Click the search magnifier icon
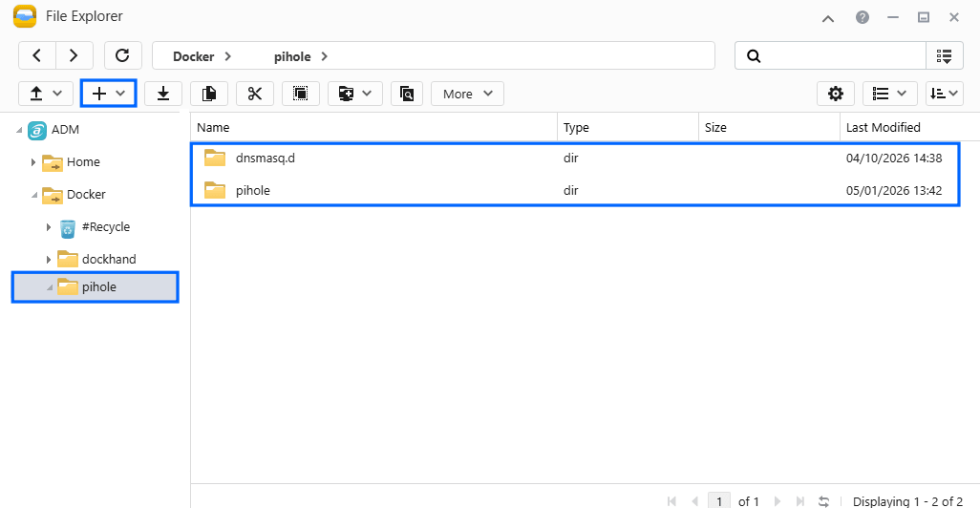This screenshot has width=980, height=508. click(x=754, y=56)
